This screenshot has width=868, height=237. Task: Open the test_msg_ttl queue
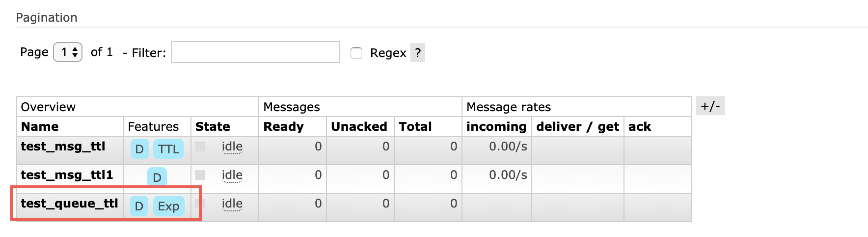click(x=63, y=146)
